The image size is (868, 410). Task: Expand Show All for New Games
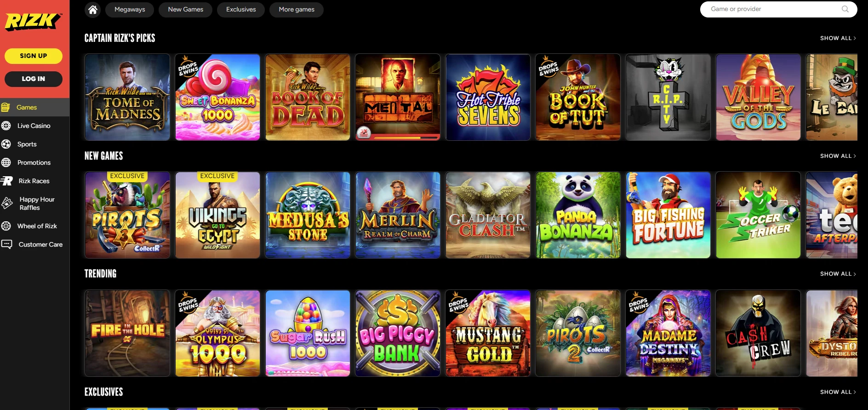click(838, 156)
